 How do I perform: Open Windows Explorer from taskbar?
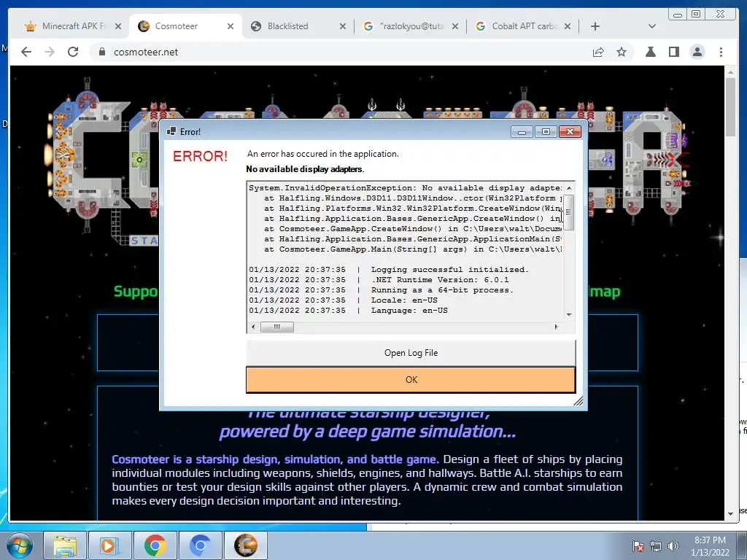[65, 545]
